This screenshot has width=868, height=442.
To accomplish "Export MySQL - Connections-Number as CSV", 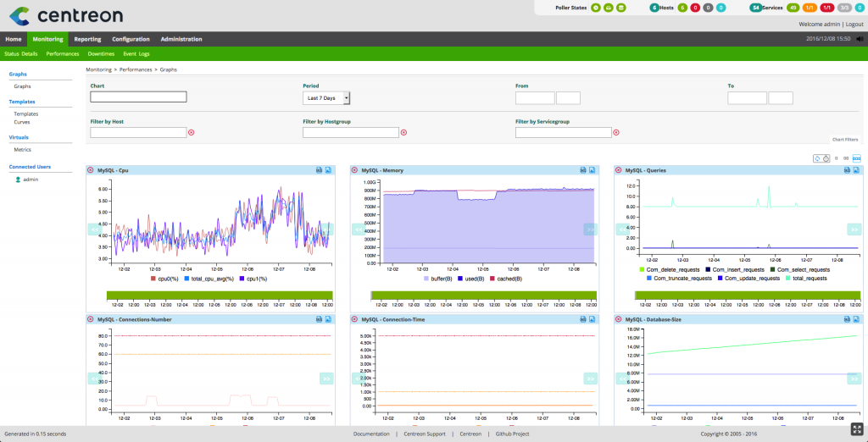I will [x=320, y=319].
